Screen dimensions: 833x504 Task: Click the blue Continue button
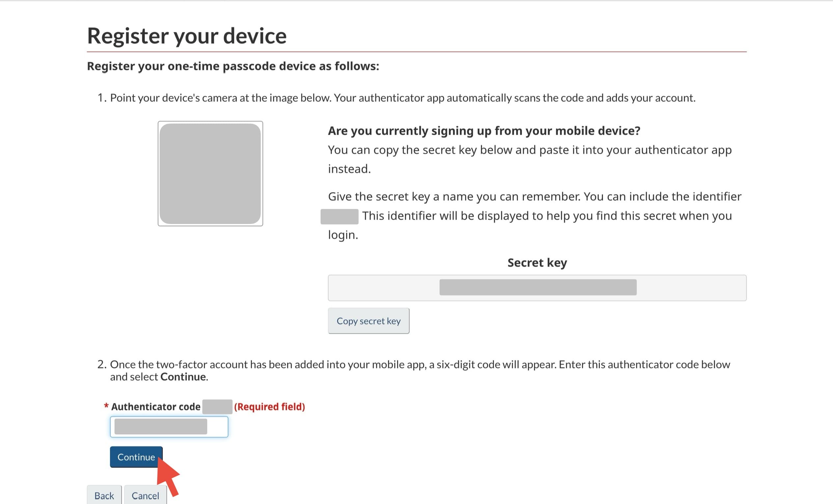135,457
